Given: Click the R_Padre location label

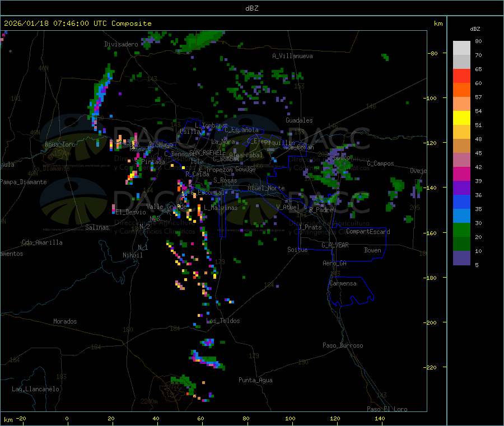Looking at the screenshot, I should [321, 210].
